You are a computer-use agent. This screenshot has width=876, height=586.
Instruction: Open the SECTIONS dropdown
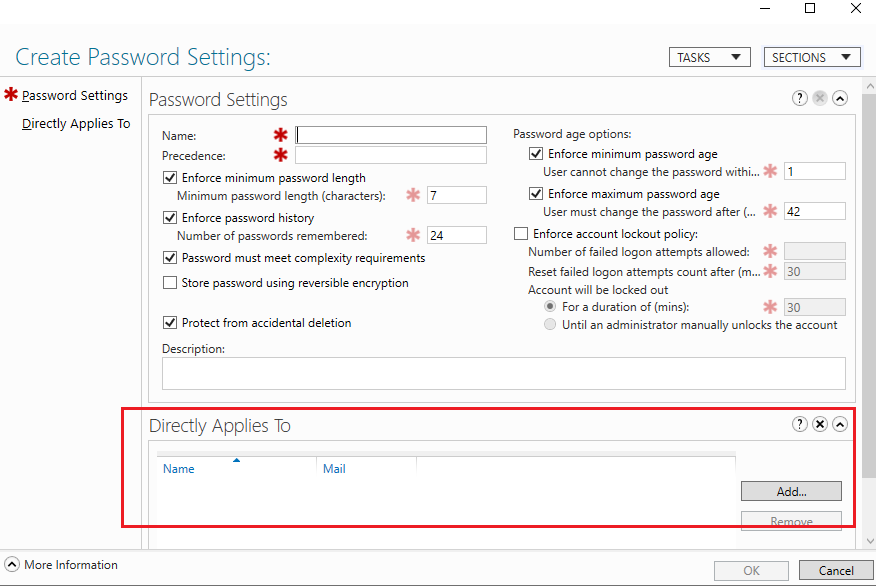coord(812,57)
